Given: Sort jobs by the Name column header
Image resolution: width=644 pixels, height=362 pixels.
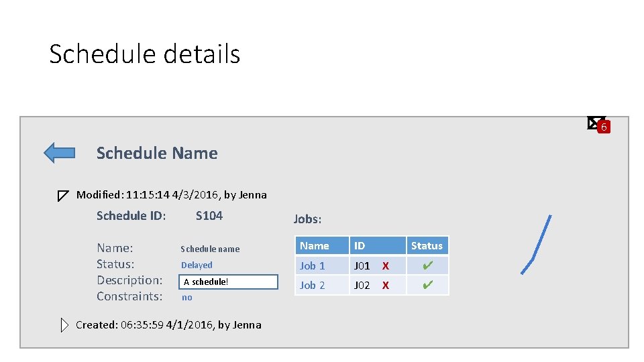Looking at the screenshot, I should 315,246.
